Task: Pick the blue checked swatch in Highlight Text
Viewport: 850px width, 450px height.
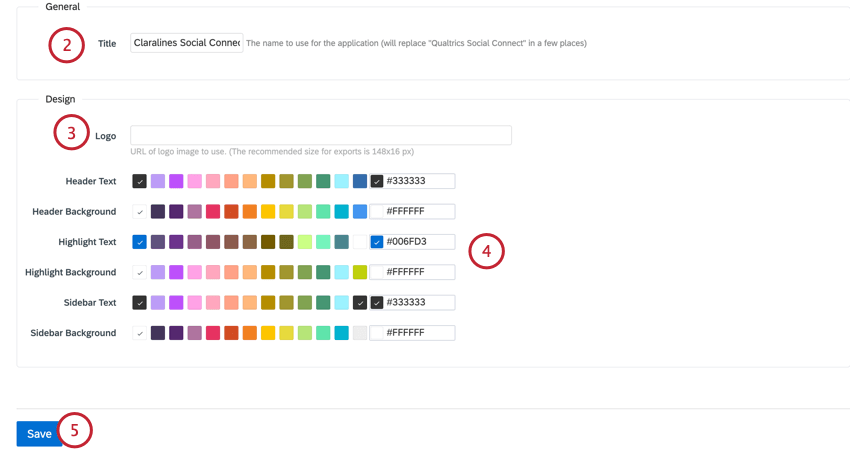Action: (139, 242)
